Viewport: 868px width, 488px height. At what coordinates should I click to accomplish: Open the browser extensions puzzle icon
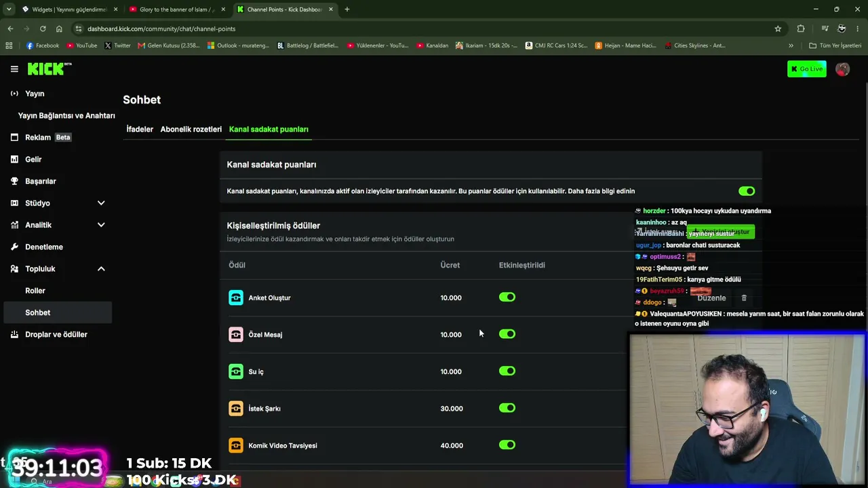coord(801,28)
